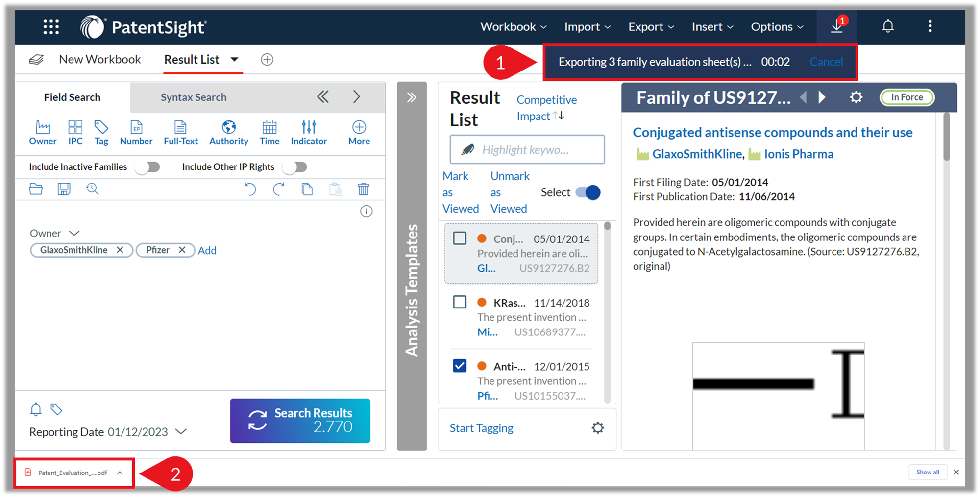Open the Options menu
980x497 pixels.
[777, 26]
